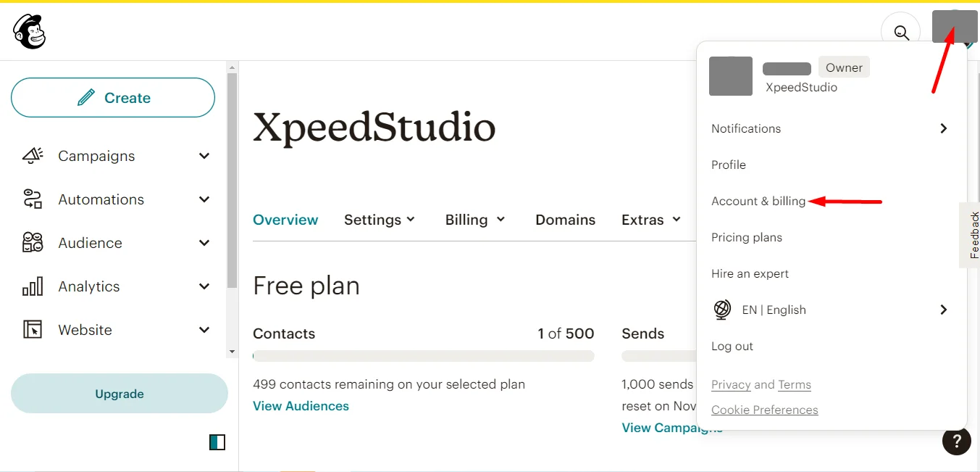Open the Privacy link
Screen dimensions: 980x472
pyautogui.click(x=731, y=384)
